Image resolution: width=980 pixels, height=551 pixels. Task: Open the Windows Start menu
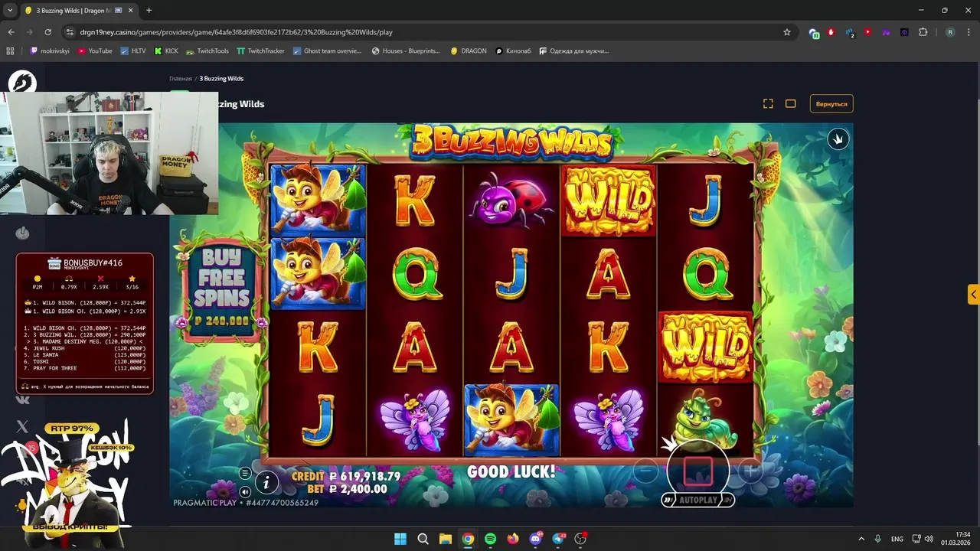pos(400,539)
